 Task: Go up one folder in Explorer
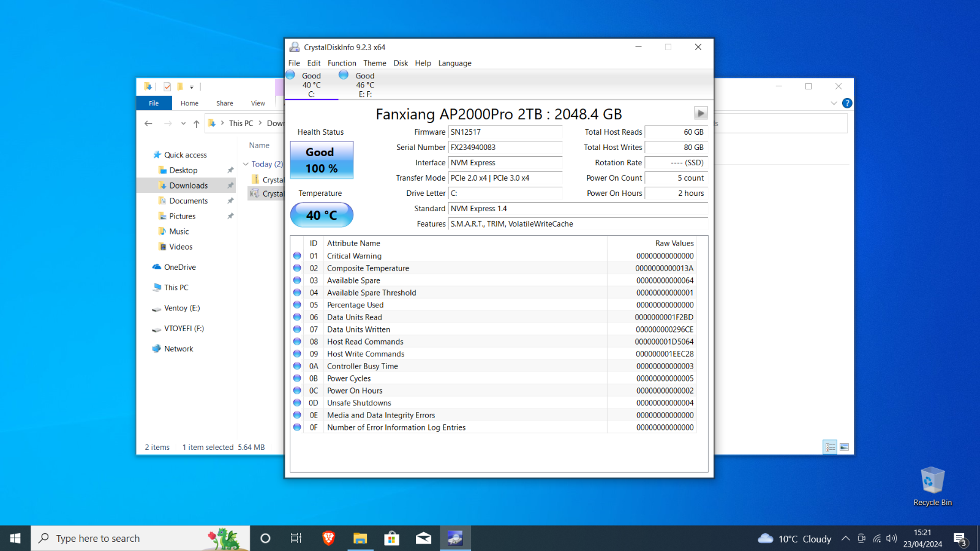coord(197,124)
